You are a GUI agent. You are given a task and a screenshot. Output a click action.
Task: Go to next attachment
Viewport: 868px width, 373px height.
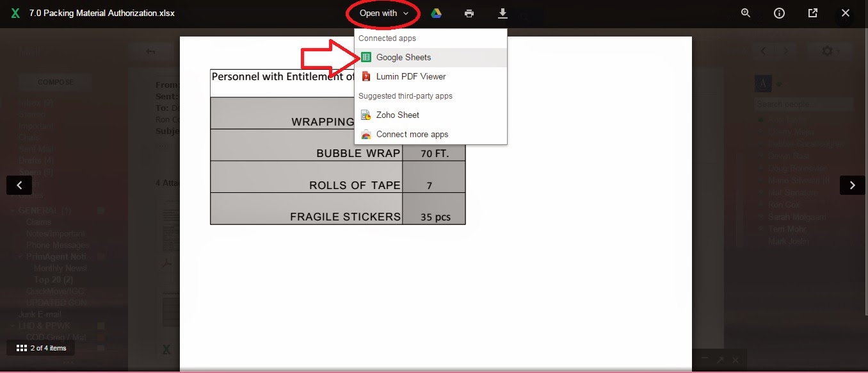(x=852, y=185)
